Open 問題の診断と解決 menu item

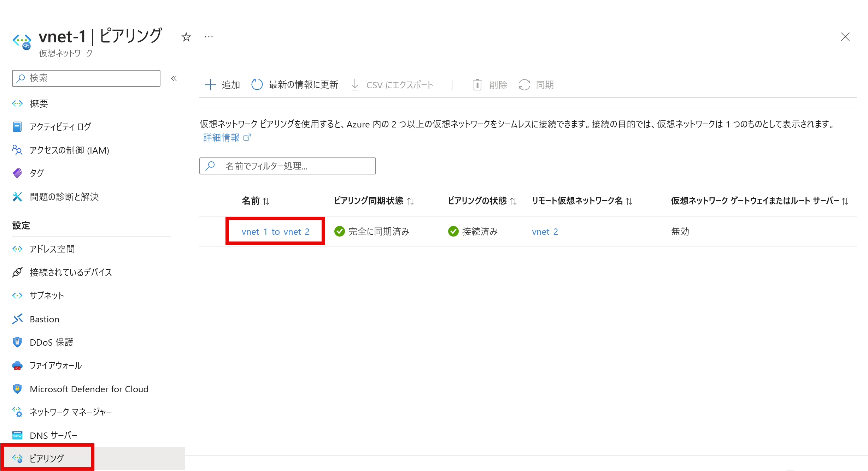64,197
